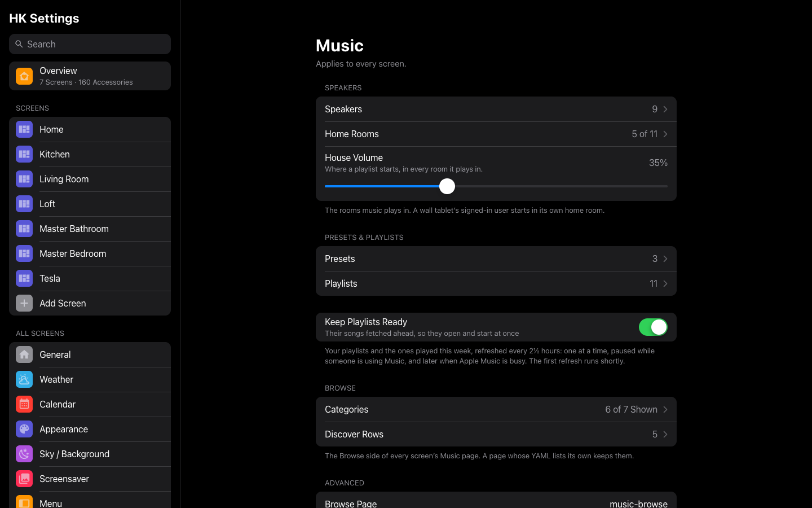812x508 pixels.
Task: Click the General house icon
Action: tap(24, 354)
